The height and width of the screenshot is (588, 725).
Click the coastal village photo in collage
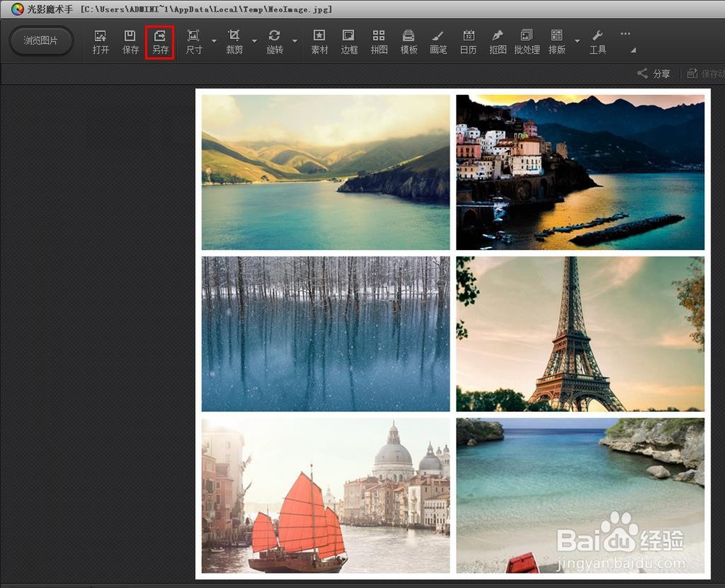pyautogui.click(x=580, y=173)
